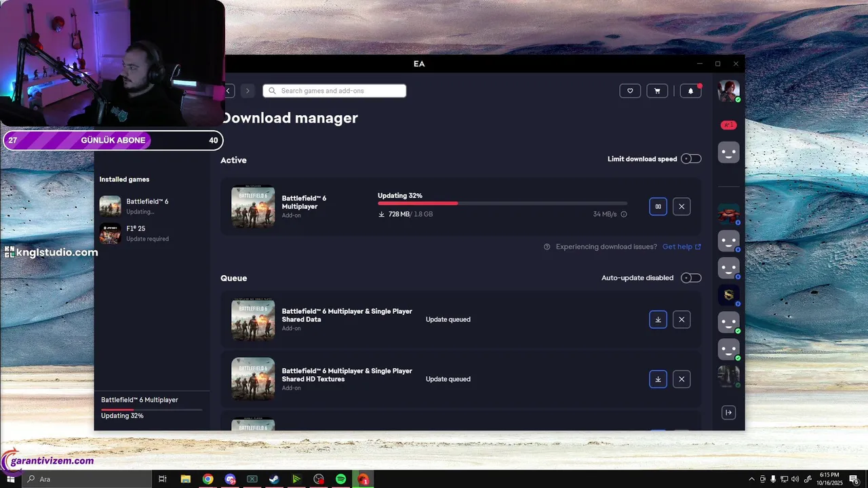Click the Installed games heading
Image resolution: width=868 pixels, height=488 pixels.
click(124, 180)
